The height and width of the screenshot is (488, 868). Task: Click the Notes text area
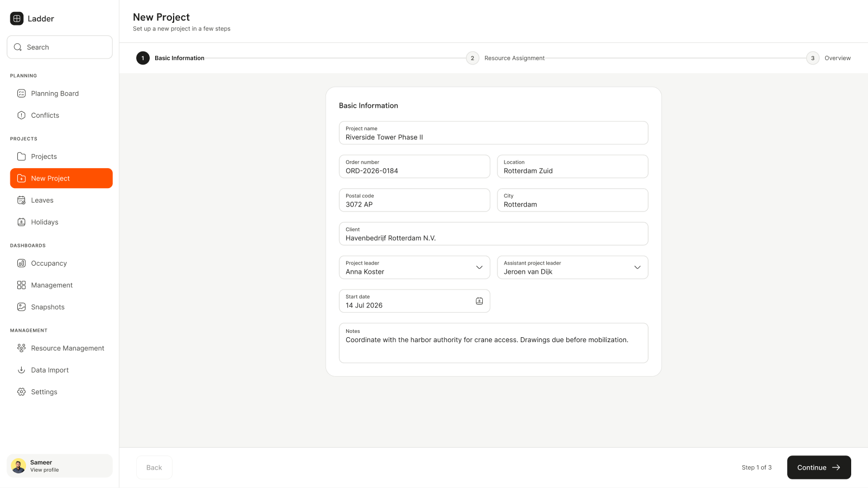[494, 343]
